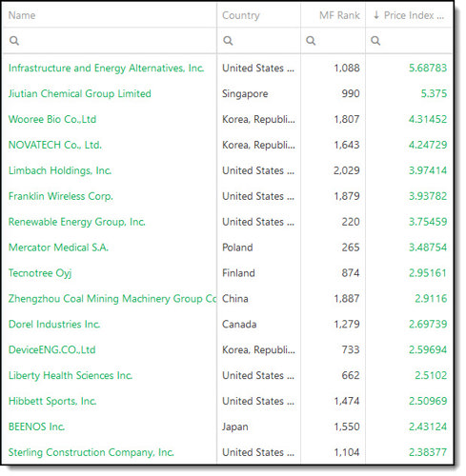Open DeviceENG.CO.,Ltd link

coord(52,350)
